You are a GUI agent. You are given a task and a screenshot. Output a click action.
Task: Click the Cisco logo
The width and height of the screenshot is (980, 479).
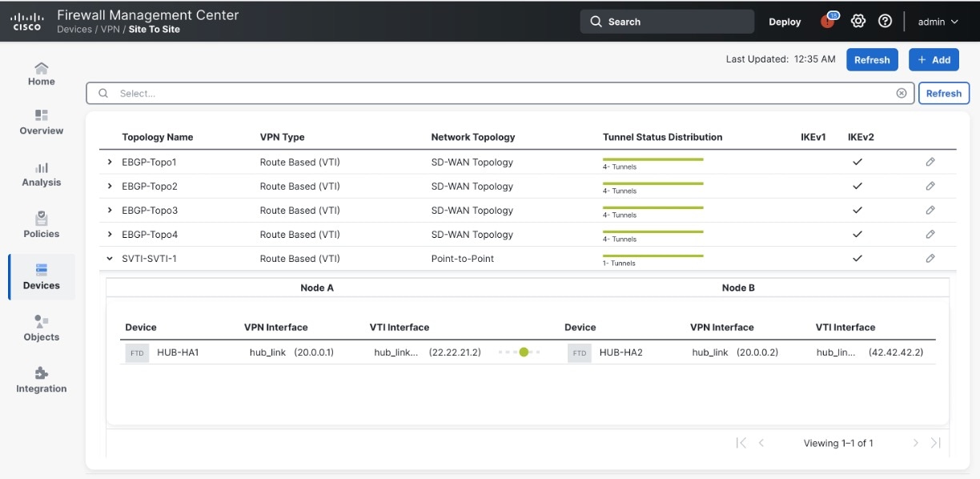(26, 22)
